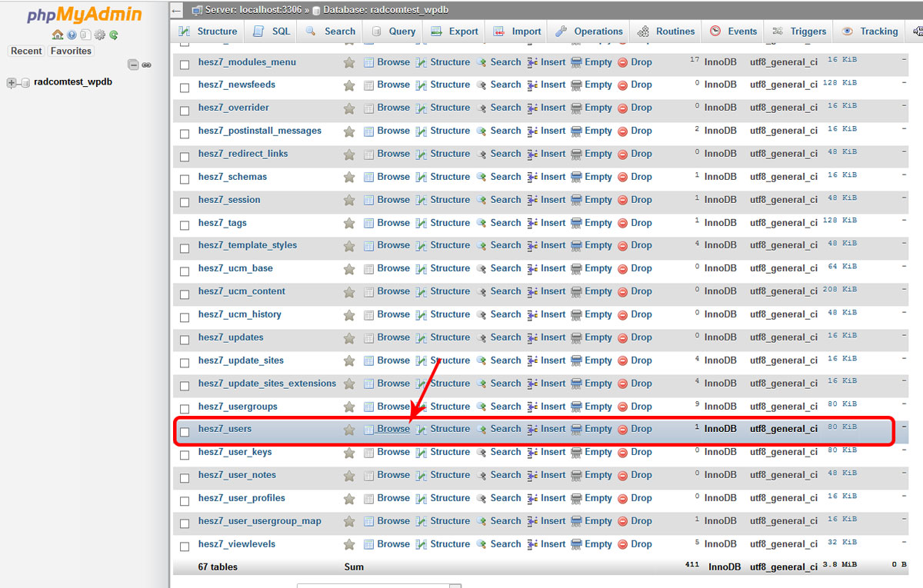
Task: Collapse the left panel using the arrow button
Action: pyautogui.click(x=177, y=11)
